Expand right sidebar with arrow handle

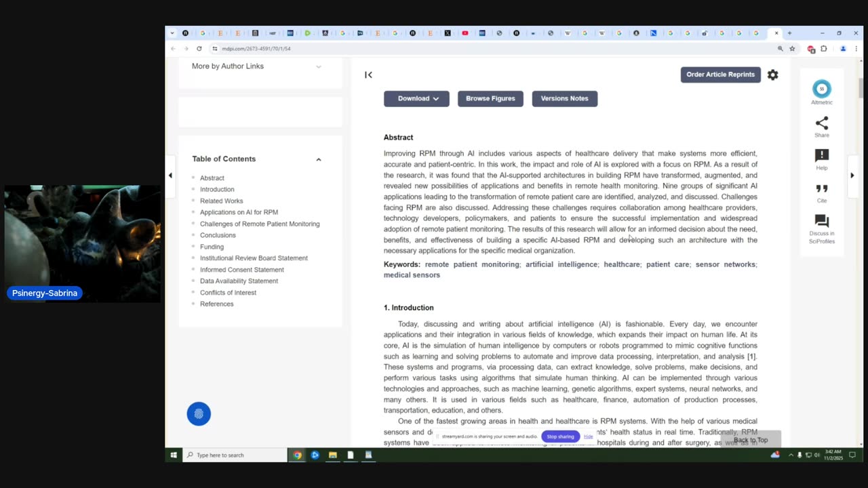[x=852, y=176]
